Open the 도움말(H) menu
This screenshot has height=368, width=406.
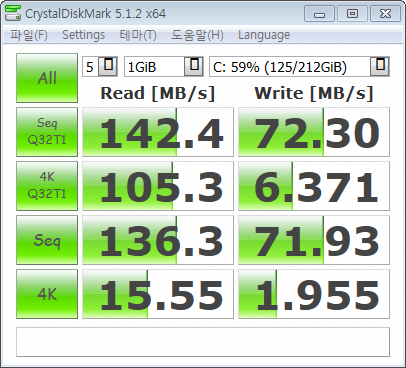click(197, 35)
